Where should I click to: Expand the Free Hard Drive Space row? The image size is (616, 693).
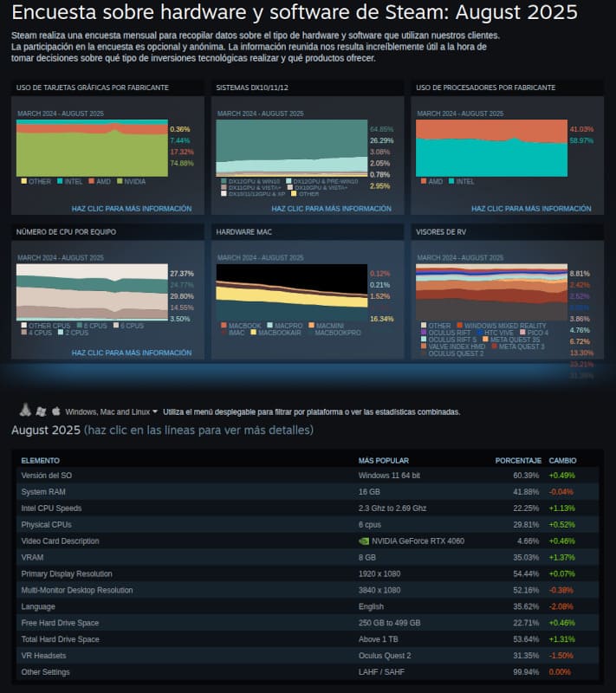(x=308, y=623)
